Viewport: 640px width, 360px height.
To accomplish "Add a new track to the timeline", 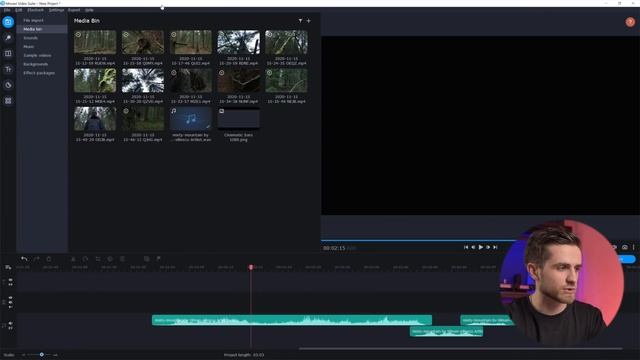I will (8, 267).
